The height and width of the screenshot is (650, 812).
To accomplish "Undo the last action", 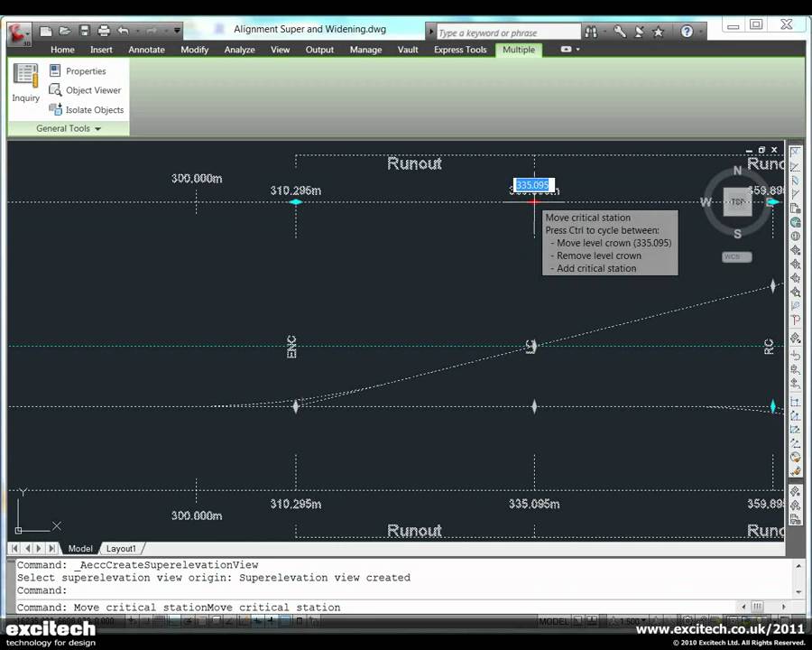I will point(124,31).
